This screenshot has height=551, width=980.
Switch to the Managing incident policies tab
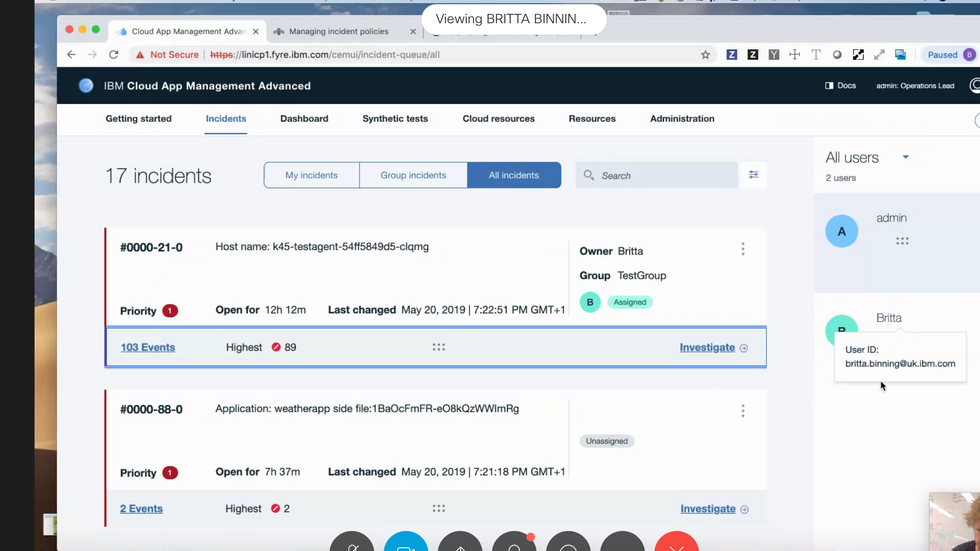[x=338, y=31]
